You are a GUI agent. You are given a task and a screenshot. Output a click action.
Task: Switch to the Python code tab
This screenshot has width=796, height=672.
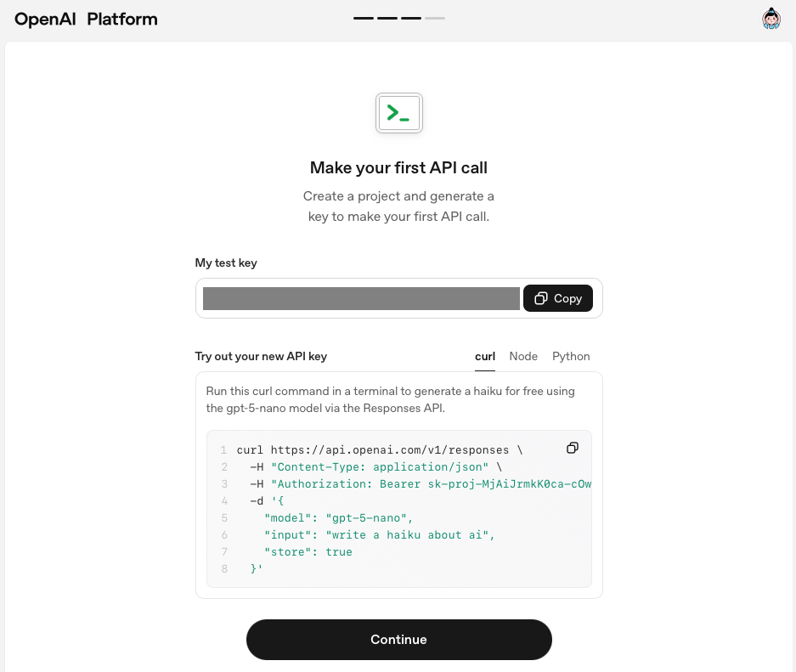571,356
